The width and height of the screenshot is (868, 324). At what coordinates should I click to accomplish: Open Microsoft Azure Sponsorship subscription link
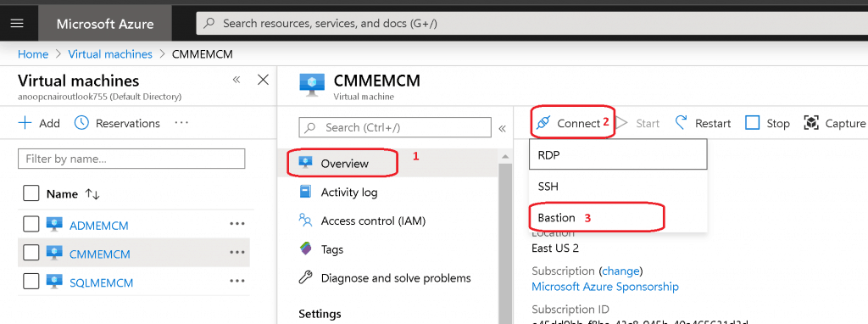(x=605, y=287)
